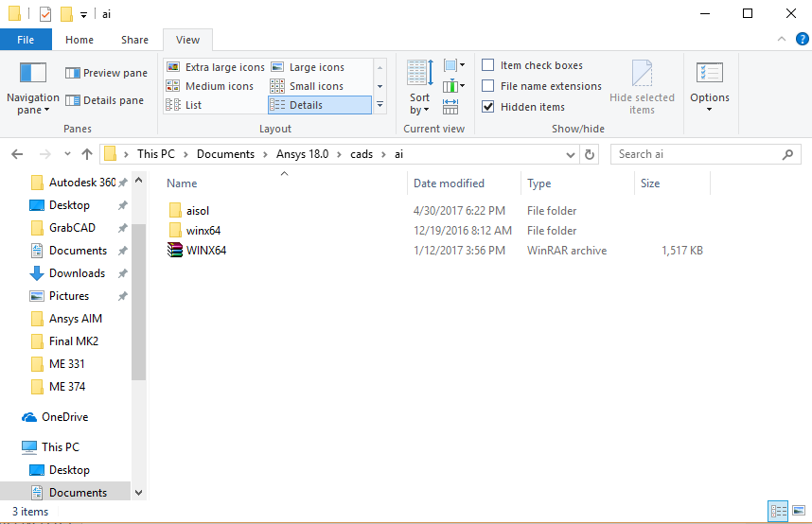Toggle the Preview pane
The image size is (812, 524).
point(106,73)
